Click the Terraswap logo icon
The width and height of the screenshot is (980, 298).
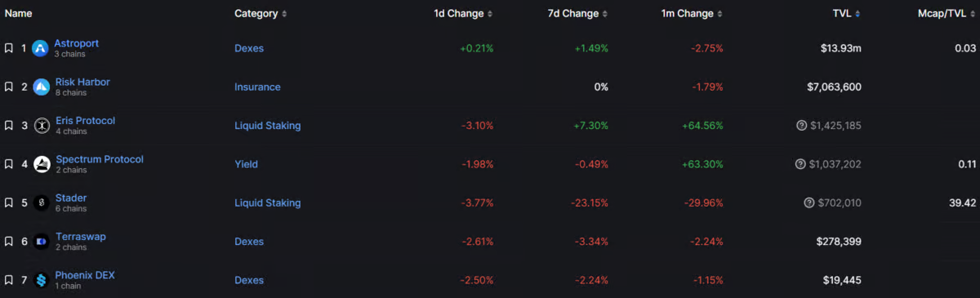point(41,242)
